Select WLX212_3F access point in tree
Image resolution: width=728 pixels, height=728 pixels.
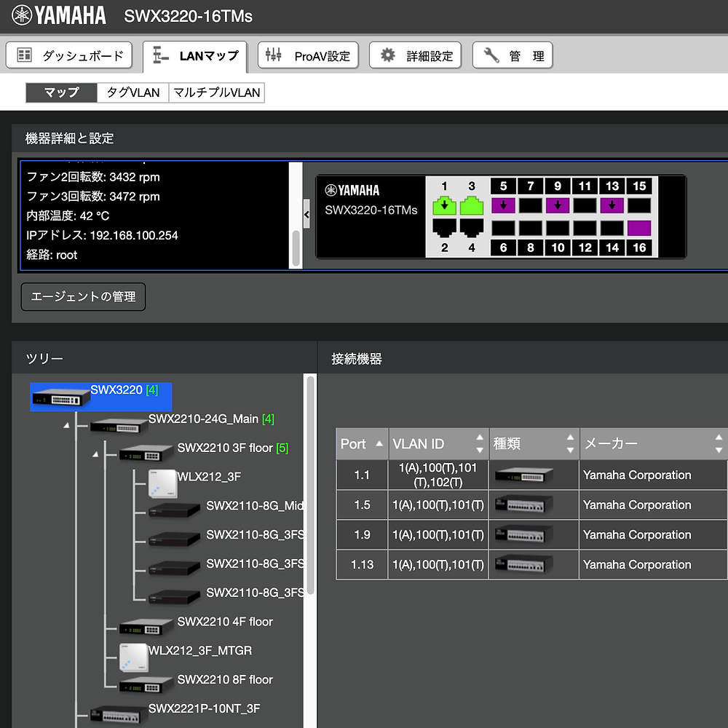pyautogui.click(x=209, y=477)
